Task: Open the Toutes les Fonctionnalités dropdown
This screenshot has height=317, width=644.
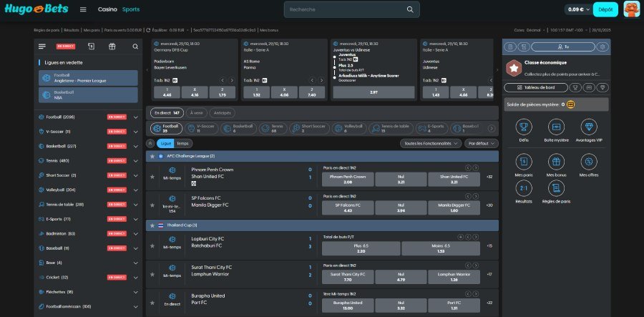Action: tap(431, 143)
